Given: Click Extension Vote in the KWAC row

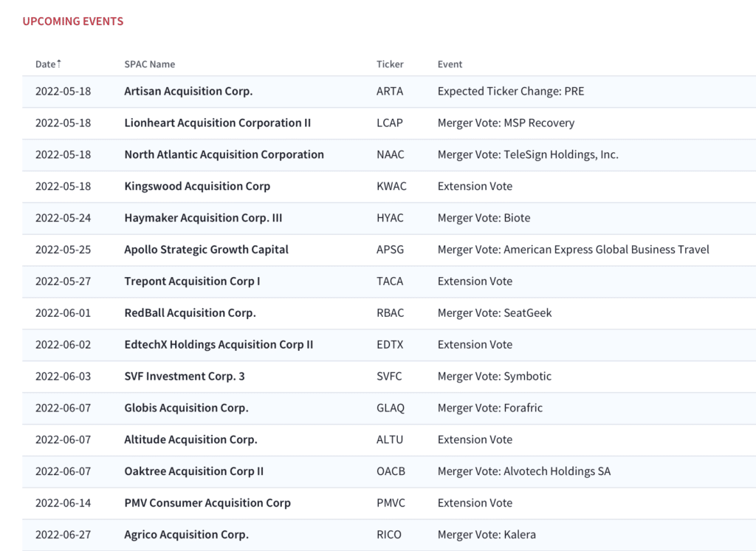Looking at the screenshot, I should click(475, 186).
